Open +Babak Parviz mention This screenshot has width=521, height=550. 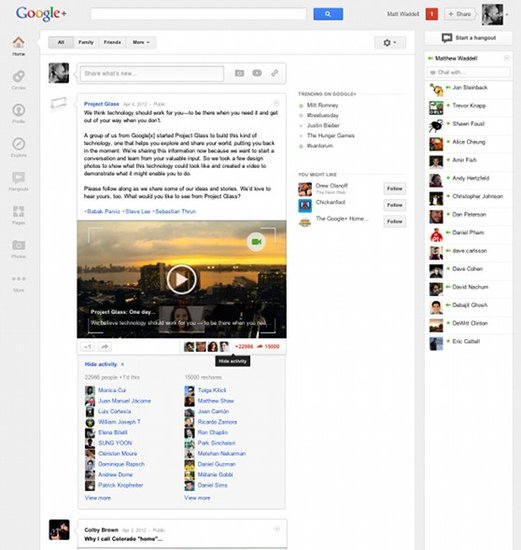point(102,212)
